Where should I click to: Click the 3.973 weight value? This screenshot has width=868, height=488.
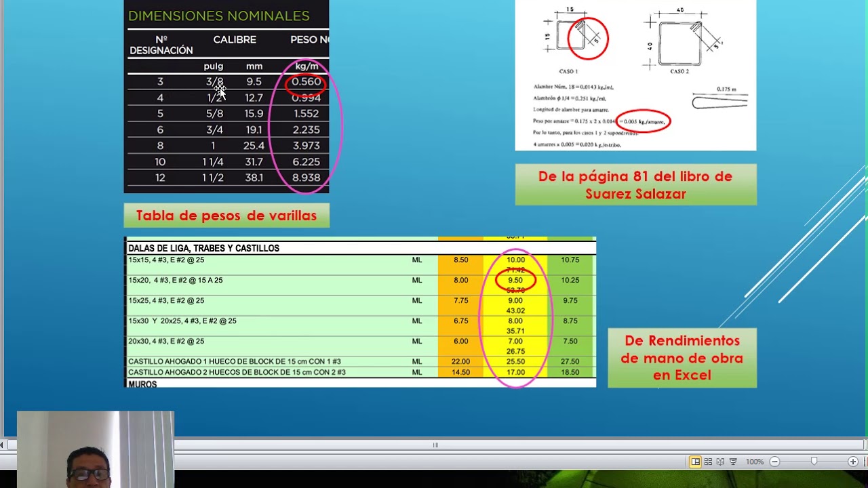(307, 146)
